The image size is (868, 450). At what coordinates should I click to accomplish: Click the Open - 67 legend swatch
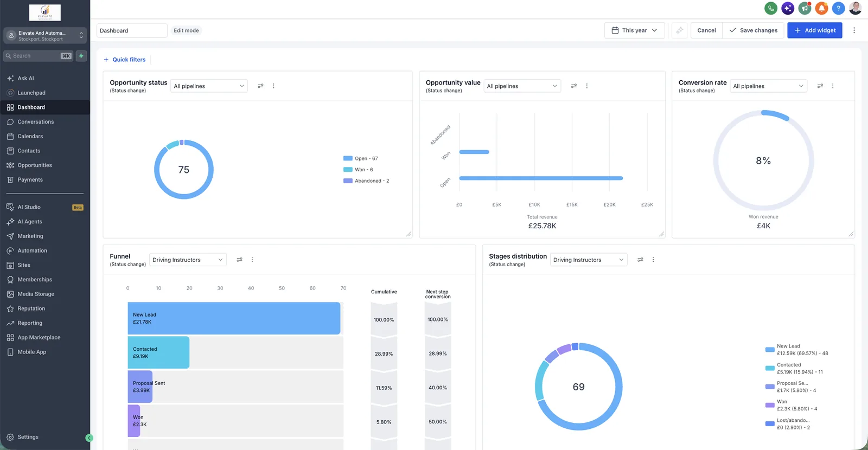coord(348,158)
